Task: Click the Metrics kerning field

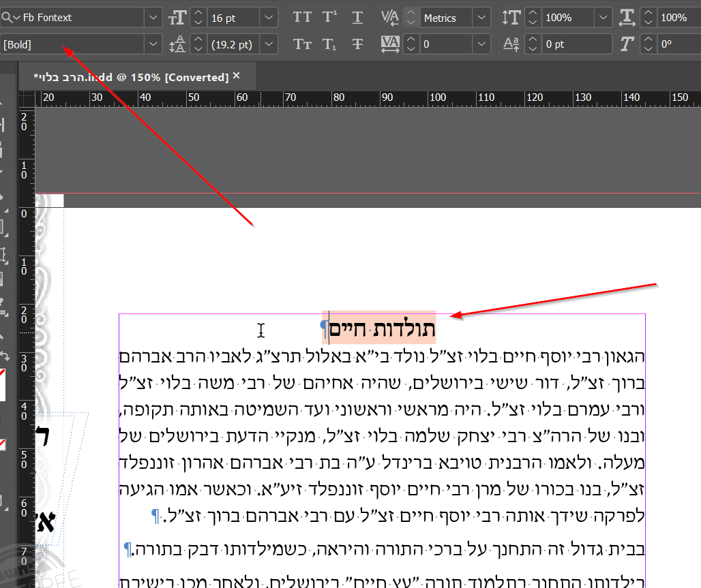Action: pos(446,18)
